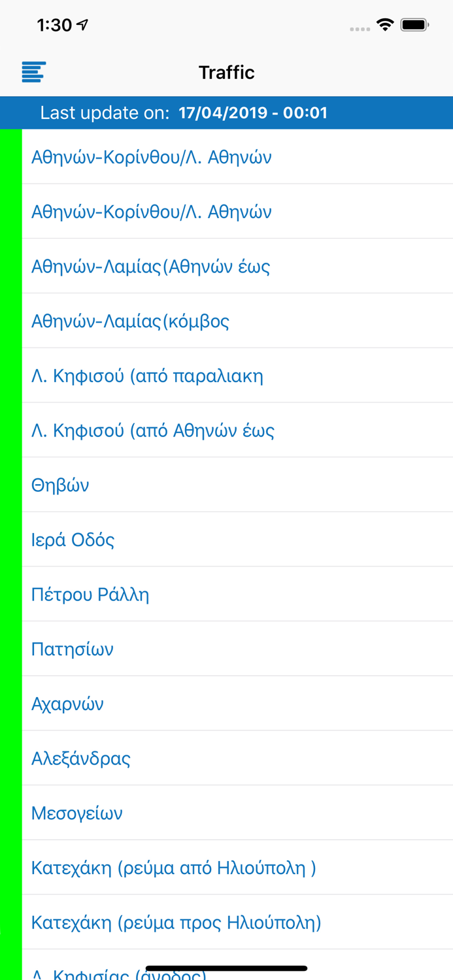The image size is (453, 980).
Task: Select Αθηνών-Λαμίας(Αθηνών έως row
Action: 151,267
